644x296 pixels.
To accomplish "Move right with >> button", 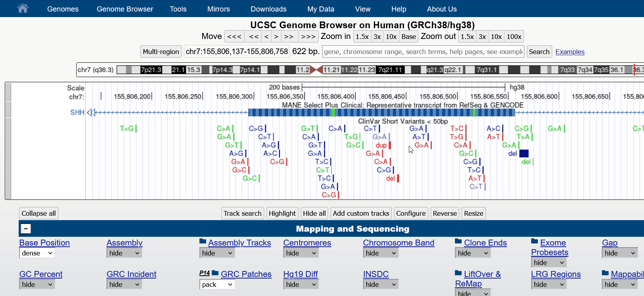I will 289,37.
